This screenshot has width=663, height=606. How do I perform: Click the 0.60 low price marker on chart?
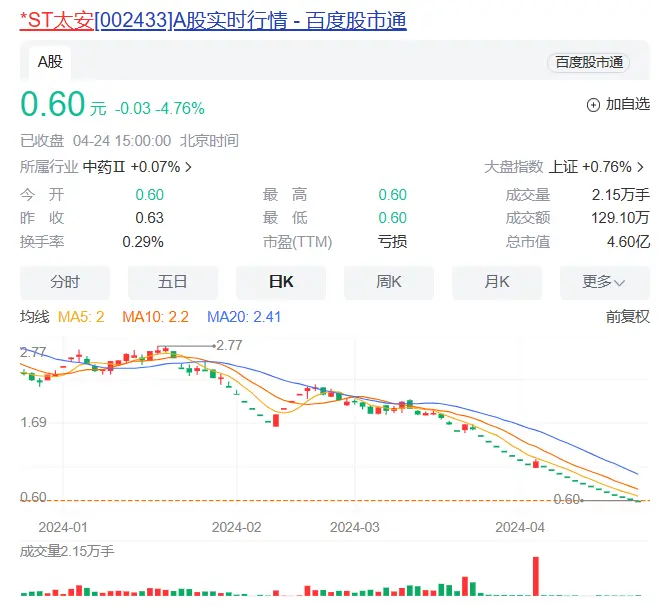[567, 499]
